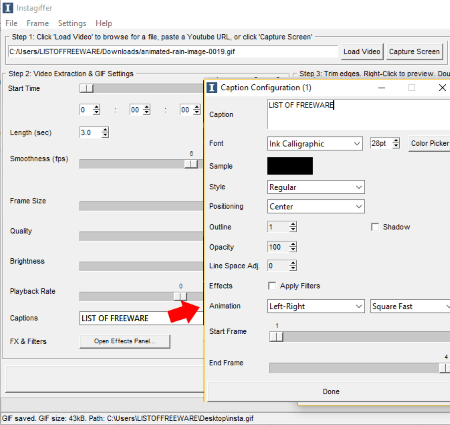The image size is (450, 425).
Task: Enable the Apply Filters checkbox
Action: click(x=272, y=286)
